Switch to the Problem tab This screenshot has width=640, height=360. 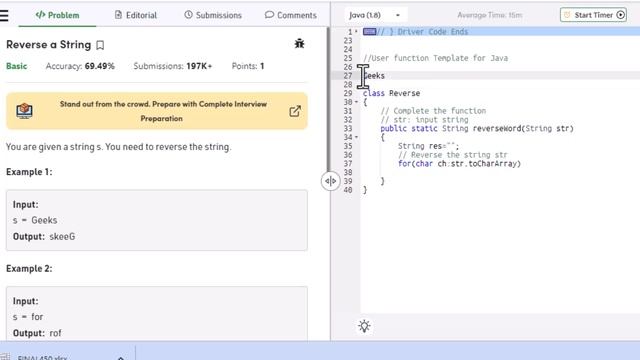[x=57, y=15]
